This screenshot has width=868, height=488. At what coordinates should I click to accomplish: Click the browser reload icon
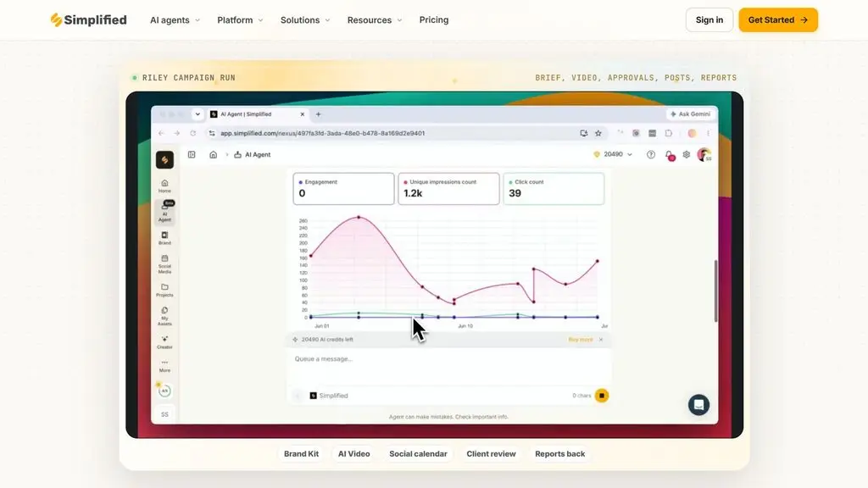(x=192, y=133)
